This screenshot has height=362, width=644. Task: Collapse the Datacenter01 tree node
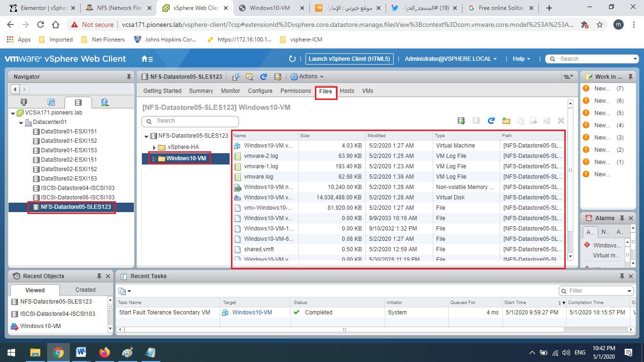point(21,123)
